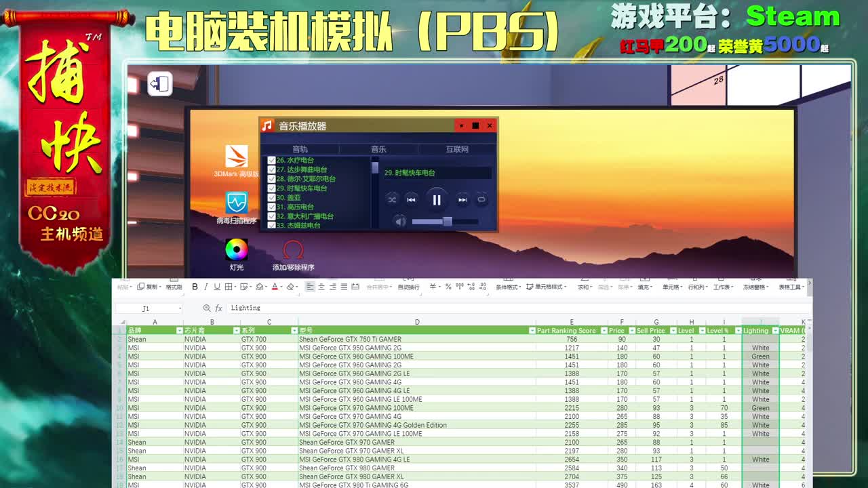Pause the music player playback
The height and width of the screenshot is (488, 868).
[x=437, y=200]
